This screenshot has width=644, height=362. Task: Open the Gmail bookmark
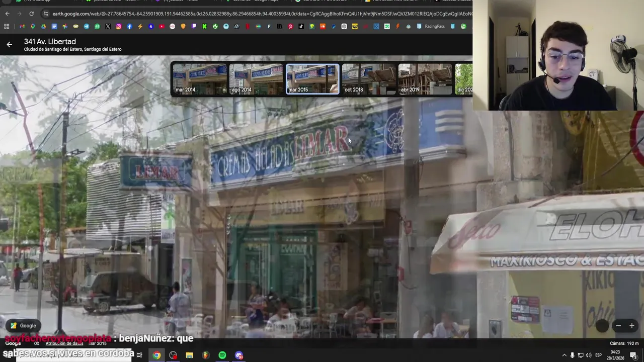coord(22,26)
